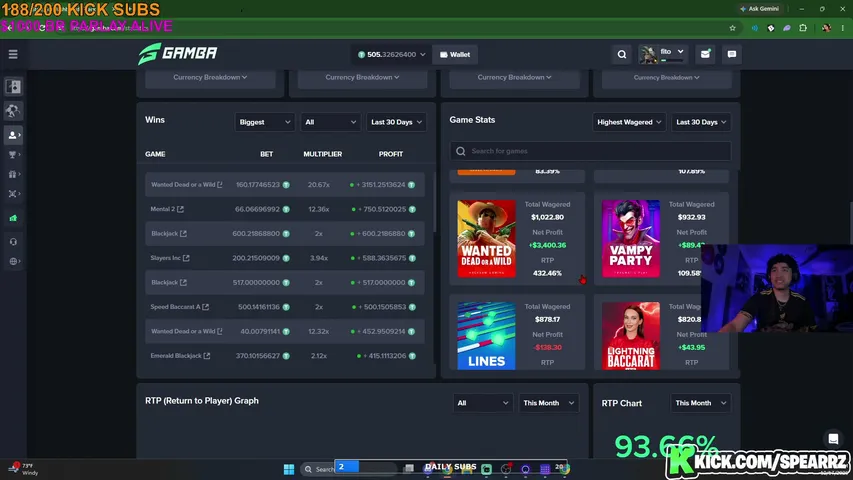853x480 pixels.
Task: Open the Highest Wagered dropdown
Action: 629,122
